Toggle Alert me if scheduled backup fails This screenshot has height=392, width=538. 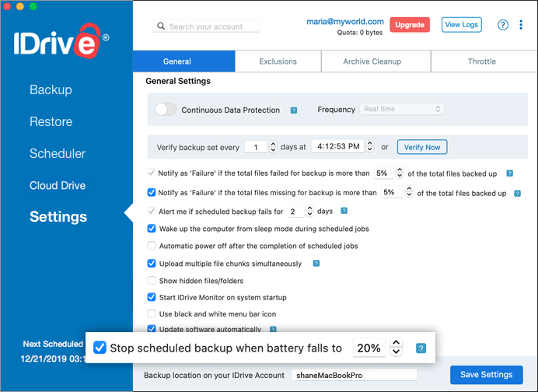click(x=152, y=211)
